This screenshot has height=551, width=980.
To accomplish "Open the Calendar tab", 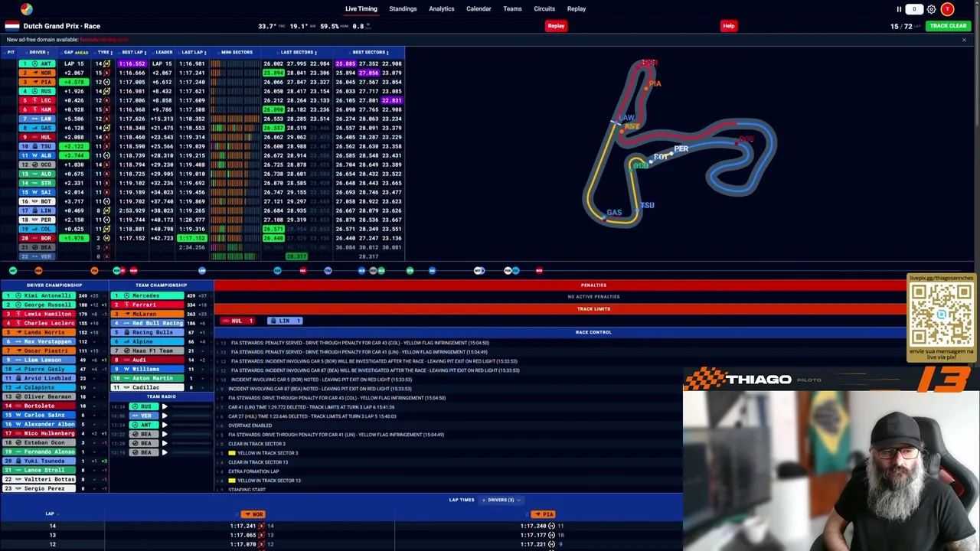I will click(479, 9).
